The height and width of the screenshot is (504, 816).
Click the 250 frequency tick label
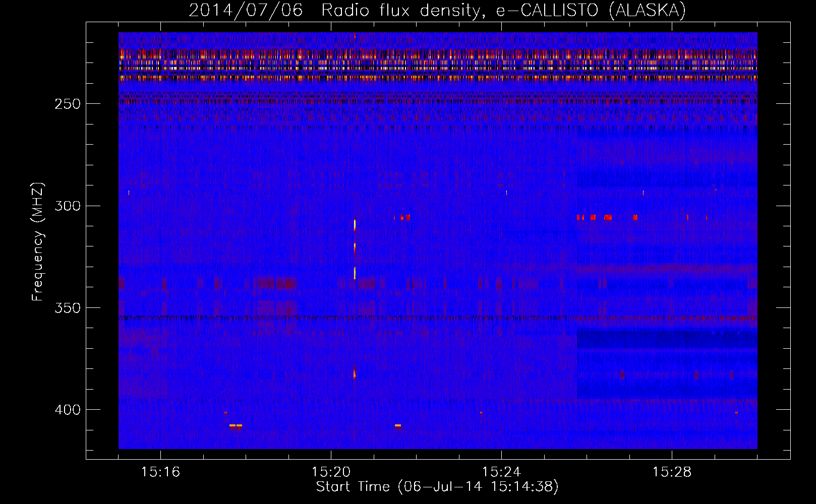coord(68,104)
